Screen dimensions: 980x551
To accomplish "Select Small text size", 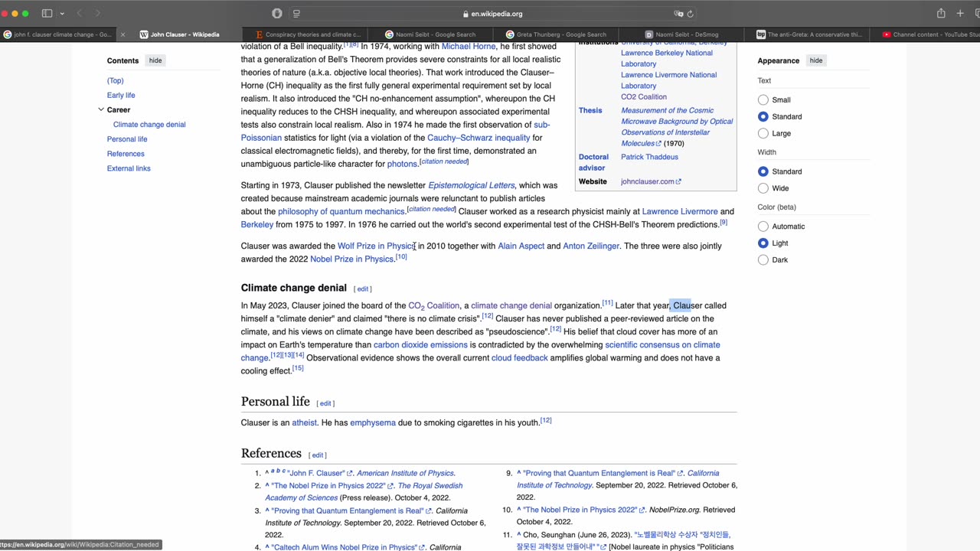I will tap(763, 99).
